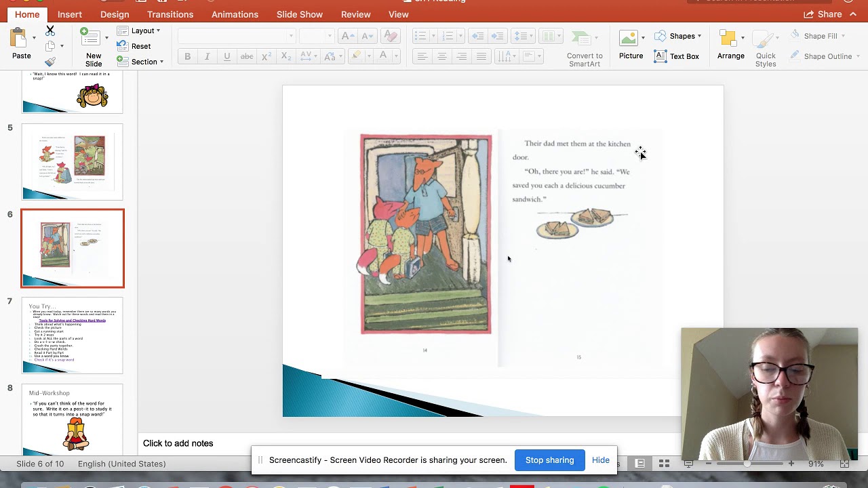
Task: Hide the Screencastify sharing bar
Action: coord(601,460)
